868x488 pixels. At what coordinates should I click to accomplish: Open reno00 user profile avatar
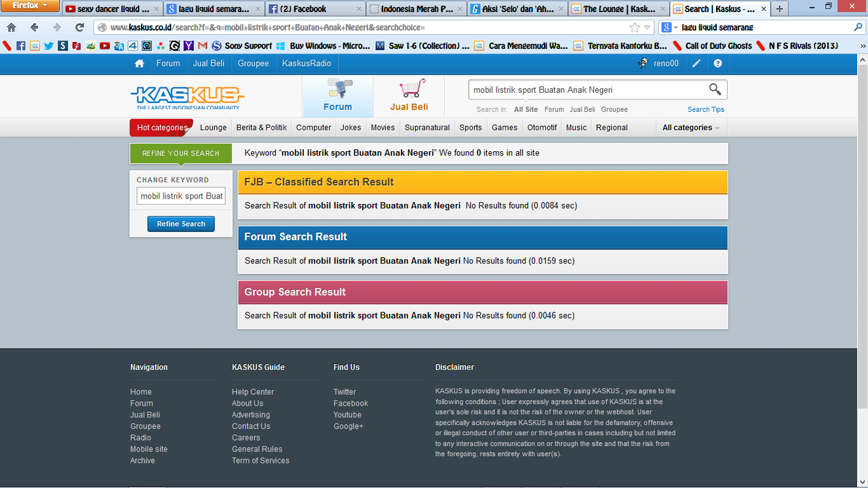(x=643, y=63)
